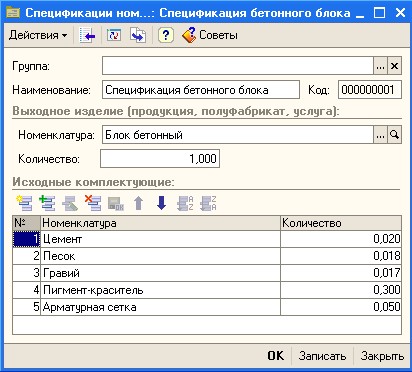
Task: Open Советы tips button
Action: [x=210, y=35]
